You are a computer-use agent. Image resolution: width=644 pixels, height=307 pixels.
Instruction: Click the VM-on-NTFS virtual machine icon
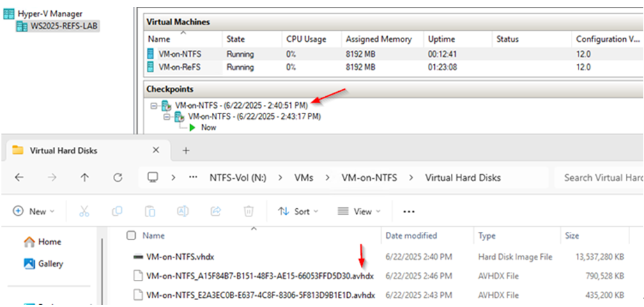pos(151,54)
